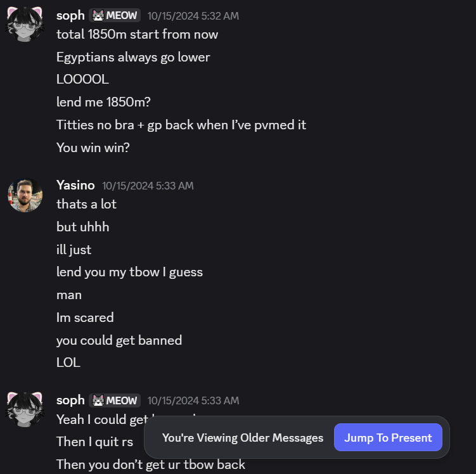Click the soph username on the bottom message
The height and width of the screenshot is (474, 476).
(x=70, y=400)
